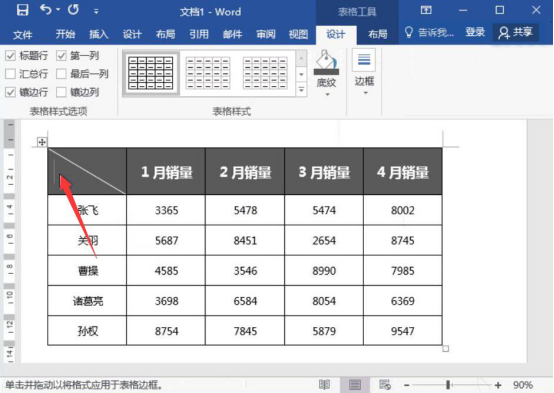The height and width of the screenshot is (393, 554).
Task: Open the 视图 View tab
Action: coord(299,34)
